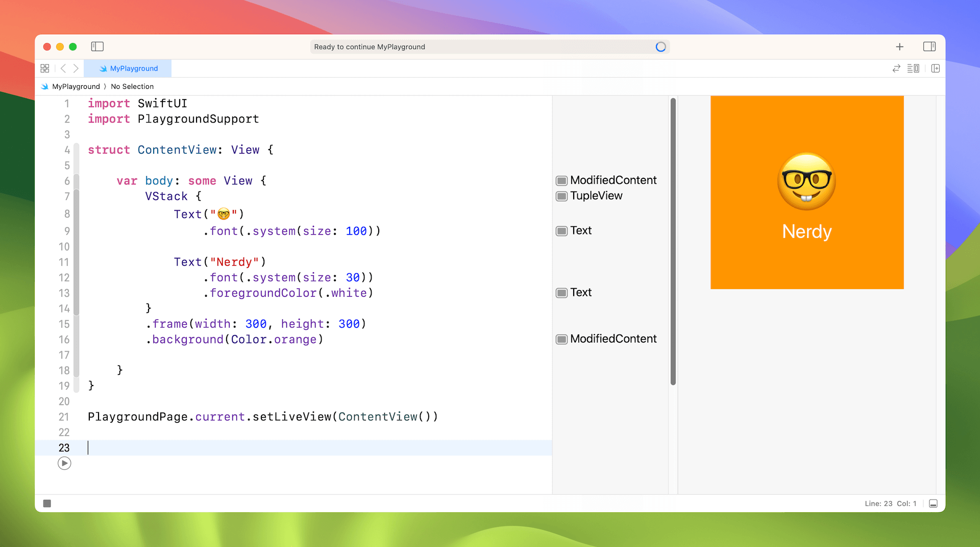Click the orange live view preview

click(806, 192)
